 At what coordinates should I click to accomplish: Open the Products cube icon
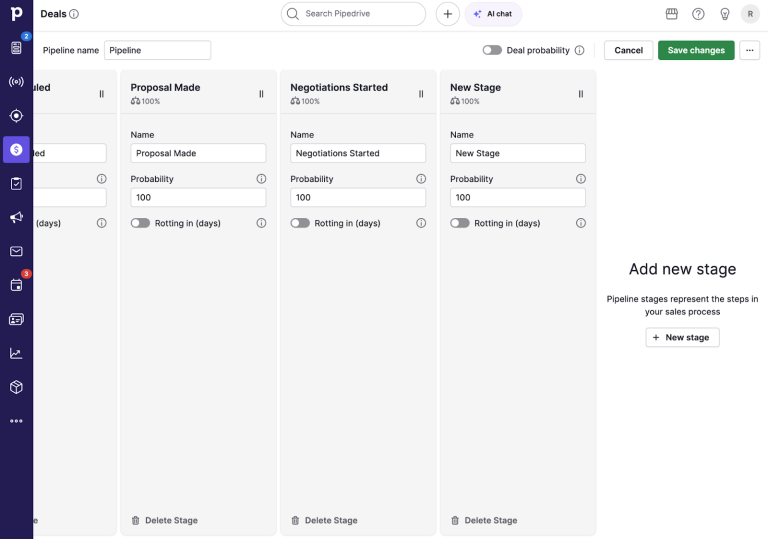[16, 387]
